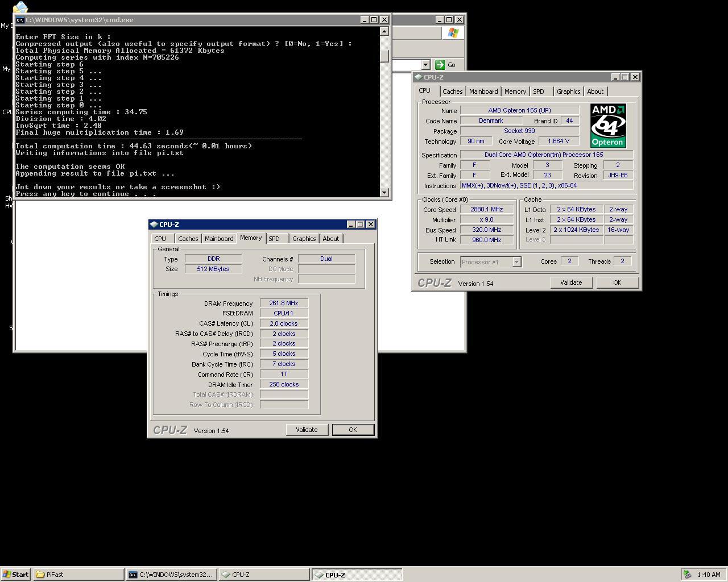Screen dimensions: 728x582
Task: Switch to the cmd.exe taskbar button
Action: [171, 575]
